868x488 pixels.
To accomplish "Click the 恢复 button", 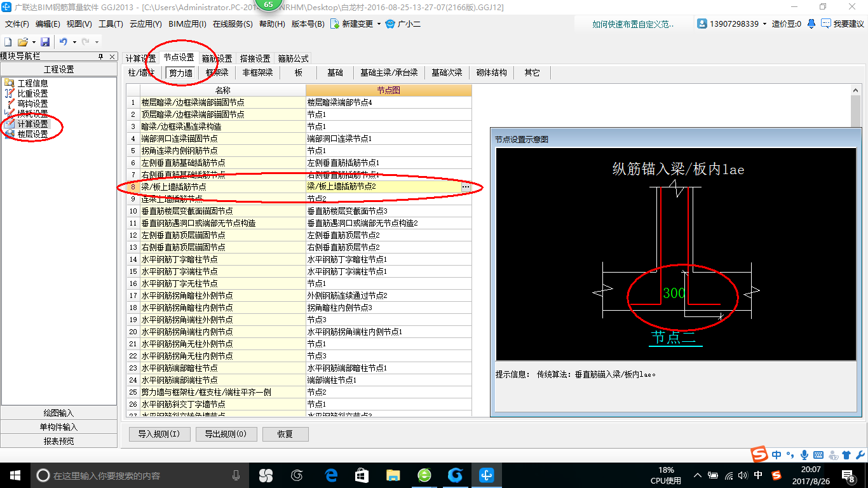I will 286,434.
